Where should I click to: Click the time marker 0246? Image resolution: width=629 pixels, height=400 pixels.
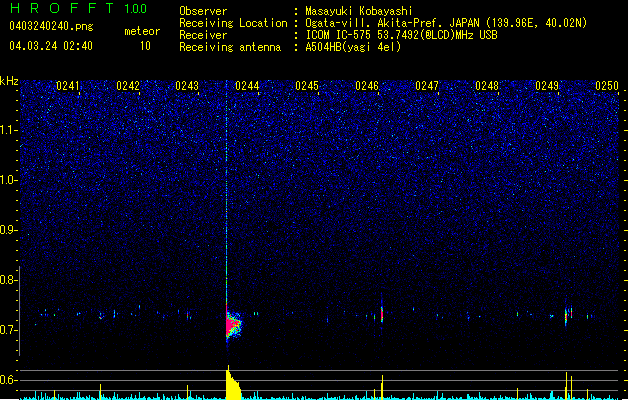pyautogui.click(x=367, y=86)
